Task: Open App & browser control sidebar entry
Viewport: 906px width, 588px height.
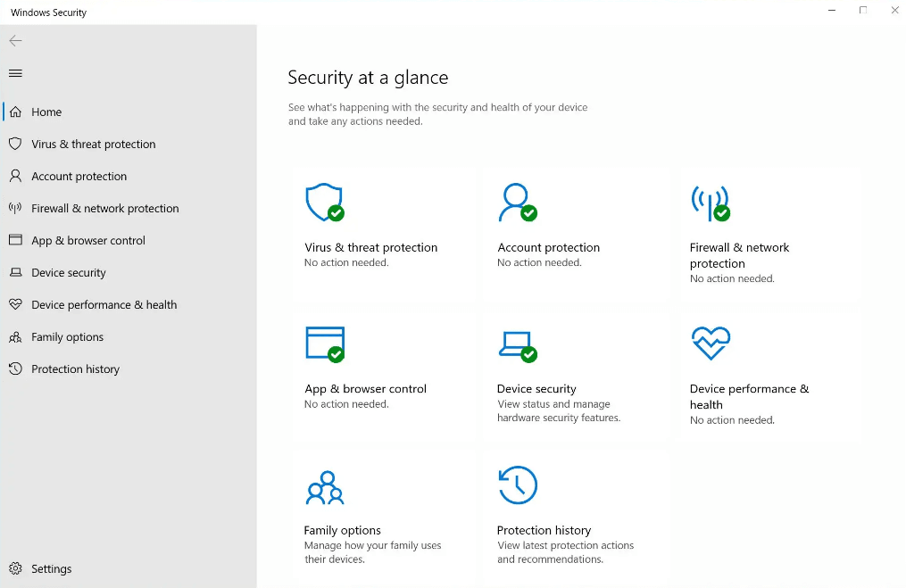Action: pos(87,241)
